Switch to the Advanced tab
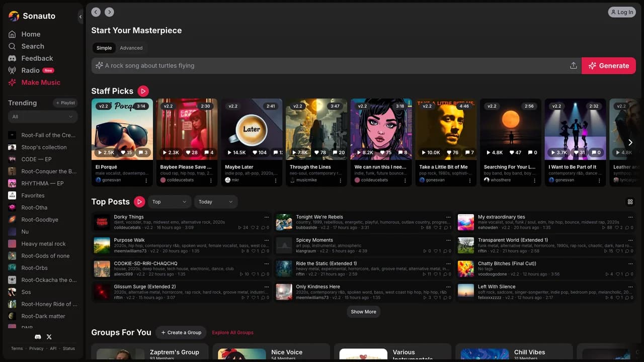 (x=131, y=48)
